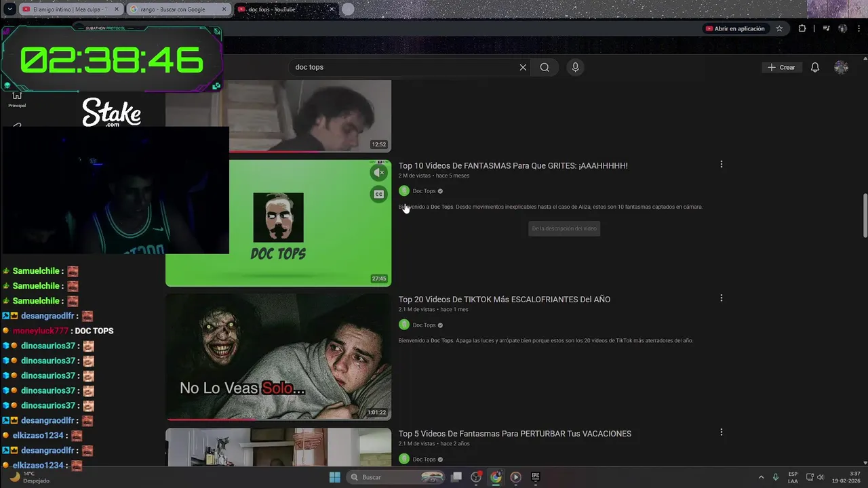This screenshot has width=868, height=488.
Task: Unmute the Doc Tops preview video
Action: [378, 173]
